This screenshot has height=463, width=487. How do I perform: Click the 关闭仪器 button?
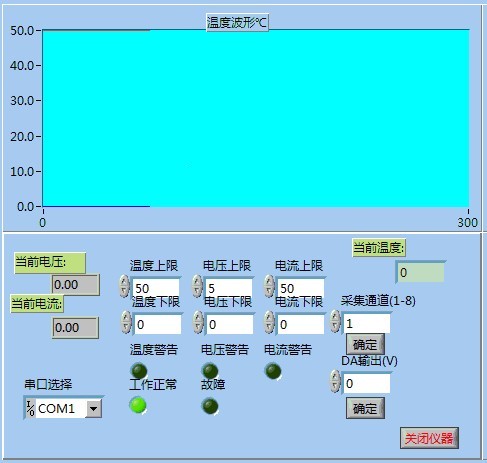429,438
